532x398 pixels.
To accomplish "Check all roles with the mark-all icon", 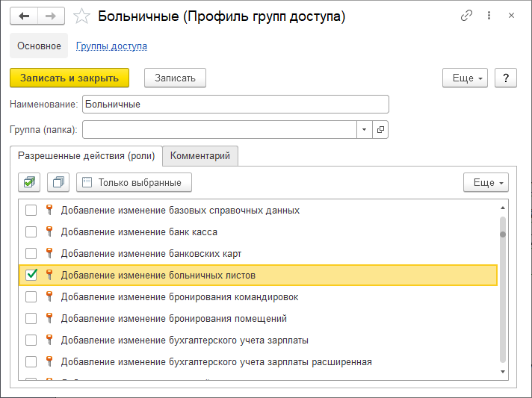I will click(31, 182).
